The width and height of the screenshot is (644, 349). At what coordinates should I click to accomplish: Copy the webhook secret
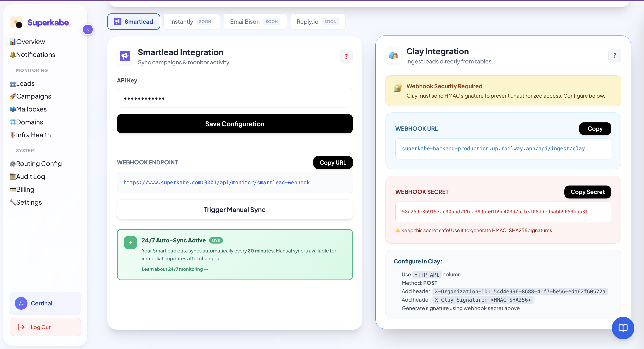point(587,192)
